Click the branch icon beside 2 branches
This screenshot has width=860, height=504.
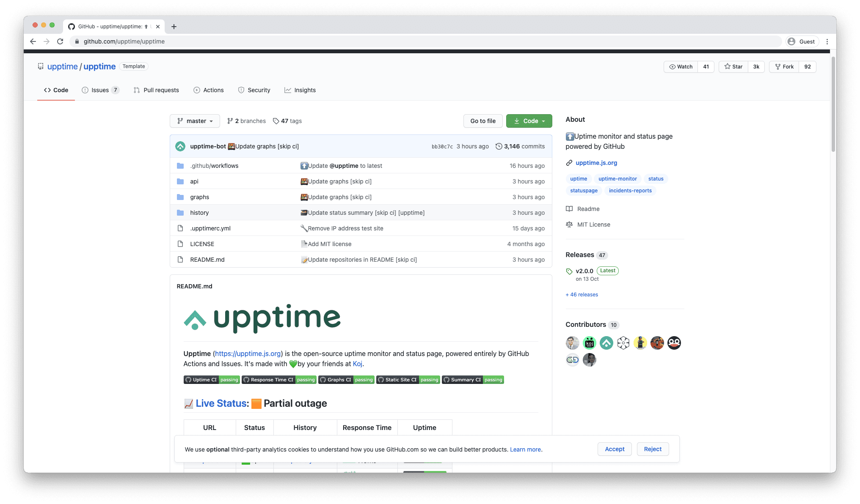tap(230, 121)
